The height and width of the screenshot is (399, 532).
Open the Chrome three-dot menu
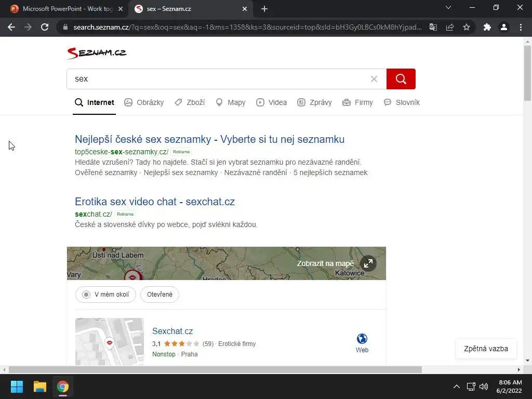[521, 27]
